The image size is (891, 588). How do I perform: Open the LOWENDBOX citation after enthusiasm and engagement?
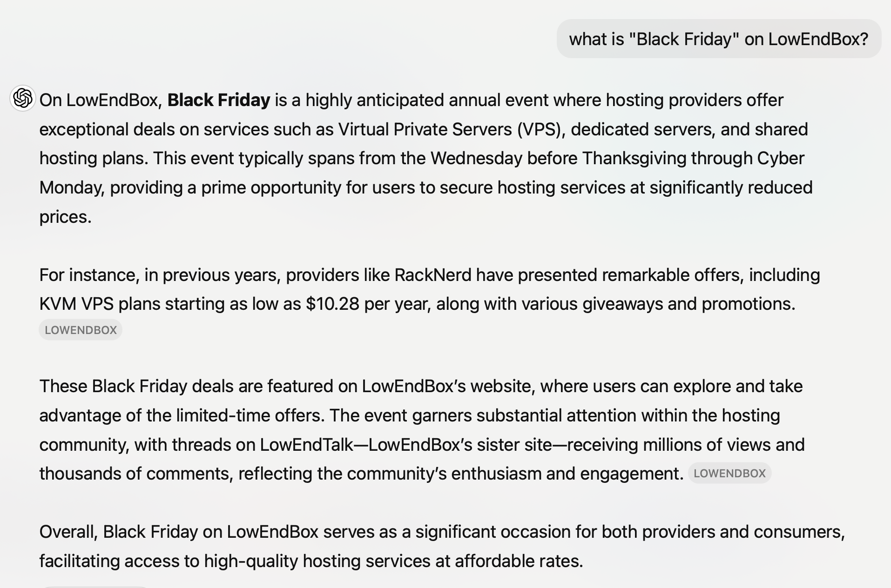(x=729, y=473)
